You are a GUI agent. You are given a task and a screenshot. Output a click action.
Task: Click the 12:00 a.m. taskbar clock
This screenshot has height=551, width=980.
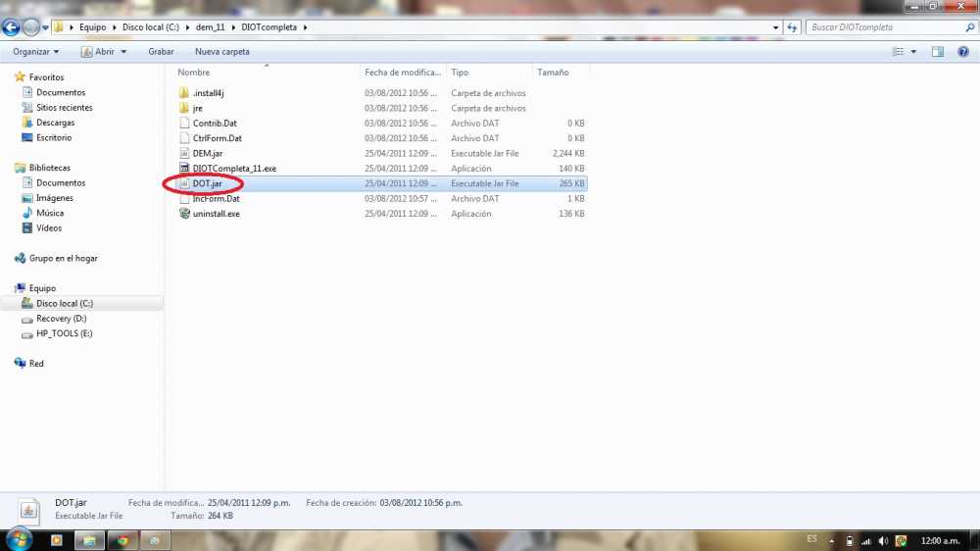(x=940, y=540)
